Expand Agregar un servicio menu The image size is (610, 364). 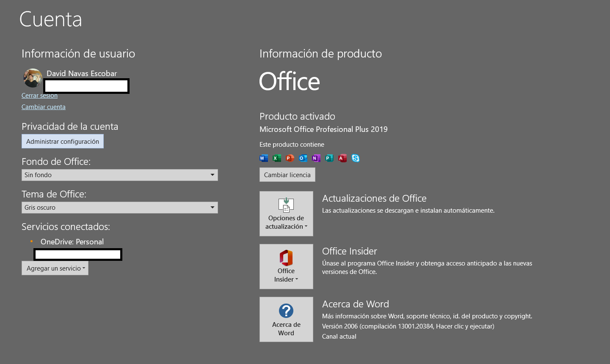55,268
